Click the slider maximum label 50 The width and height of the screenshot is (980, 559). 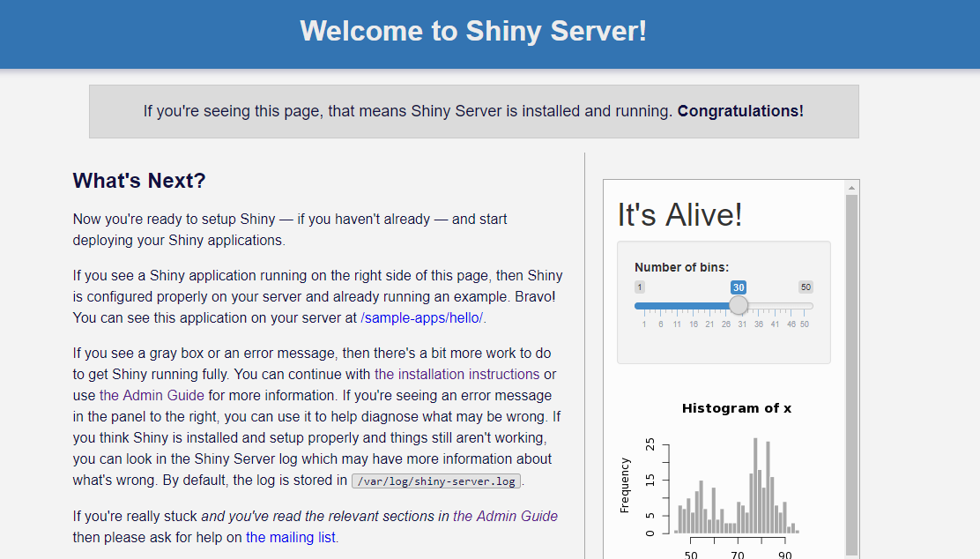coord(806,287)
